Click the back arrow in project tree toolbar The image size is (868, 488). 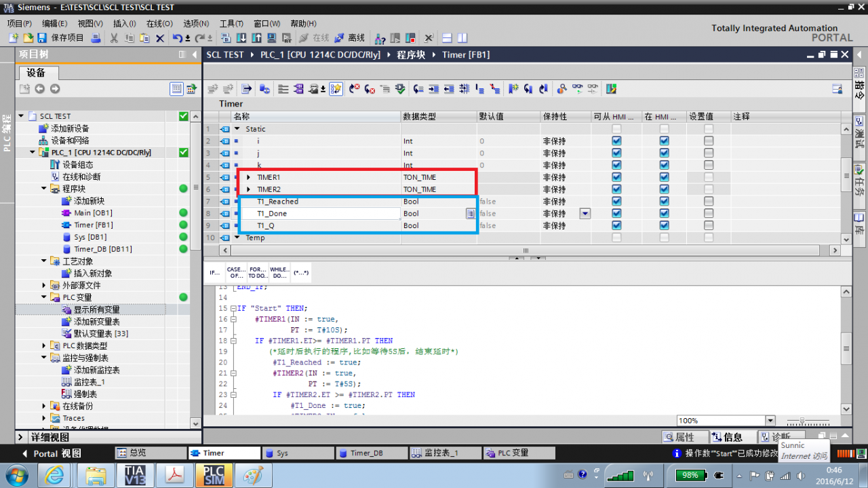coord(40,89)
